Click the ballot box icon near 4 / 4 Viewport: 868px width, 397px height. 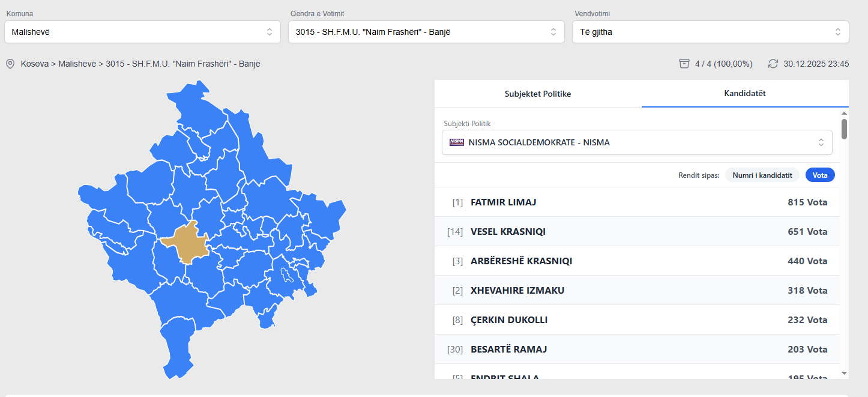(684, 64)
